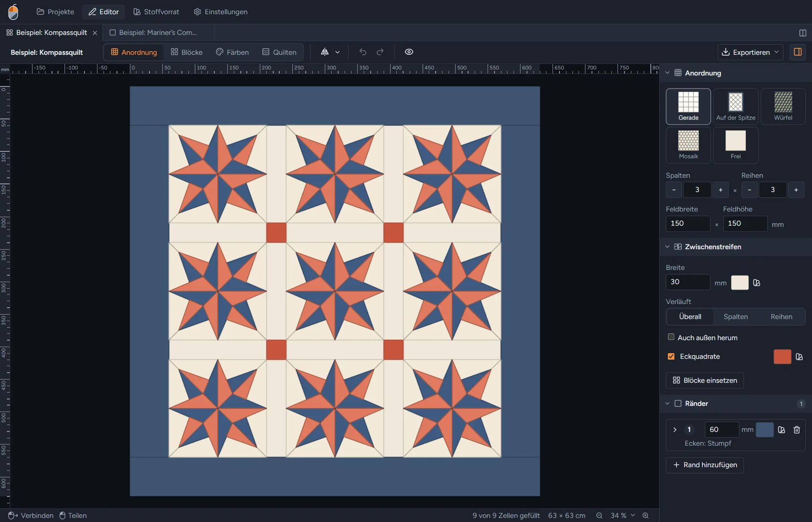The image size is (812, 522).
Task: Uncheck the Eckquadrate checkbox
Action: (x=671, y=356)
